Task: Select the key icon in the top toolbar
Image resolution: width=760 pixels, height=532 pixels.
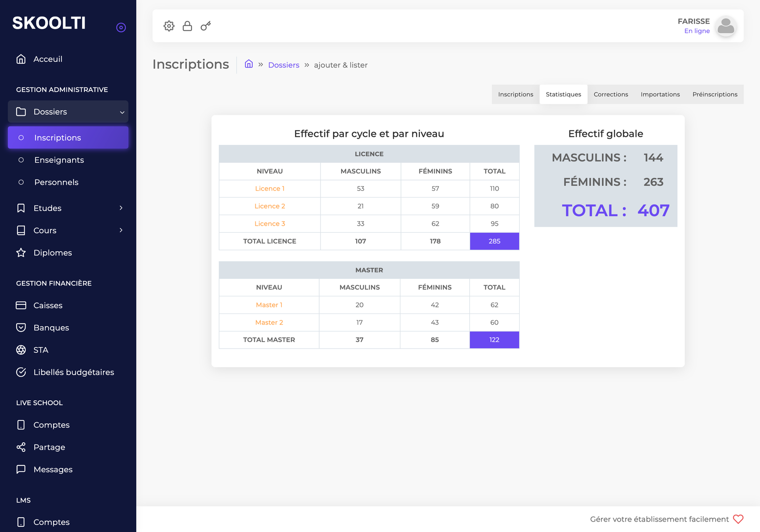Action: (205, 26)
